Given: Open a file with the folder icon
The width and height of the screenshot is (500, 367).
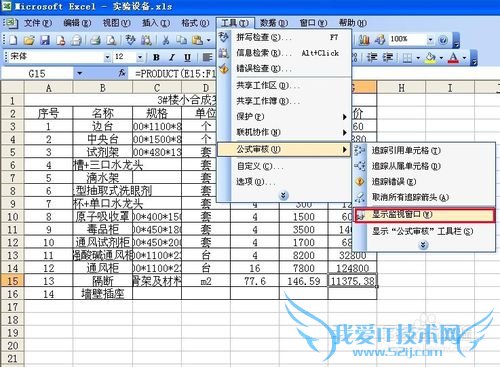Looking at the screenshot, I should tap(29, 40).
